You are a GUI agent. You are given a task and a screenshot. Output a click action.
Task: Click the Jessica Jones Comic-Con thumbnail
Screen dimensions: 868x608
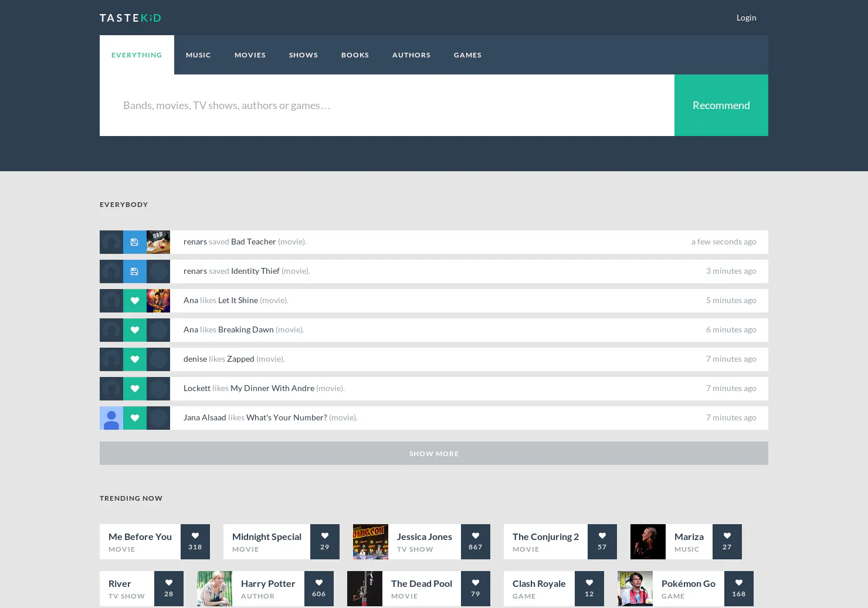coord(371,542)
